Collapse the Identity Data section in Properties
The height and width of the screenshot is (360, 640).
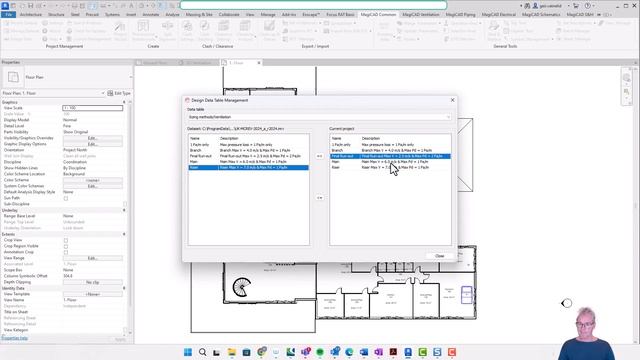[x=124, y=288]
